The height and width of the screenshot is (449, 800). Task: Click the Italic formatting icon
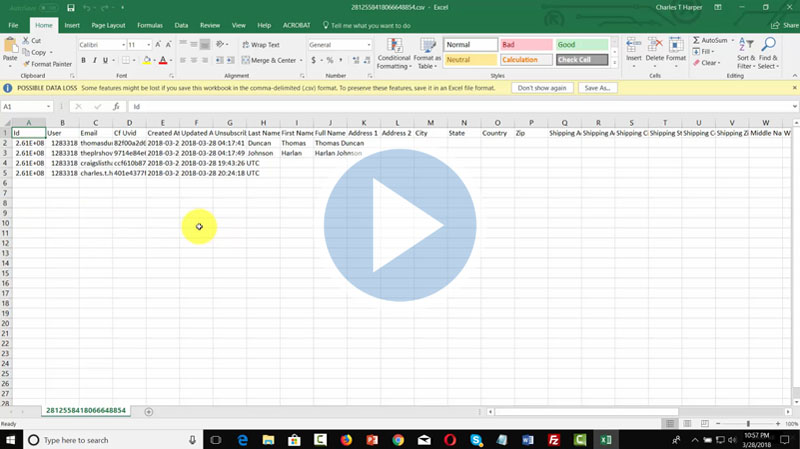click(95, 60)
